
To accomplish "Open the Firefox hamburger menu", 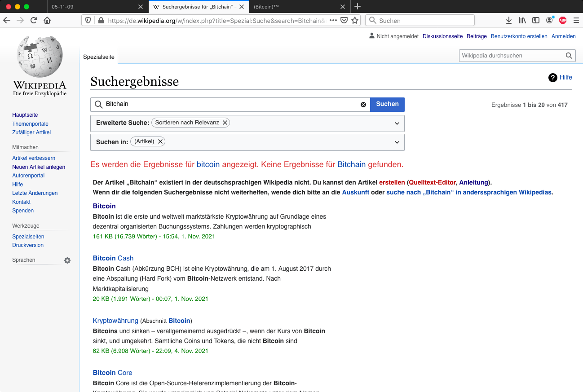I will pyautogui.click(x=576, y=20).
